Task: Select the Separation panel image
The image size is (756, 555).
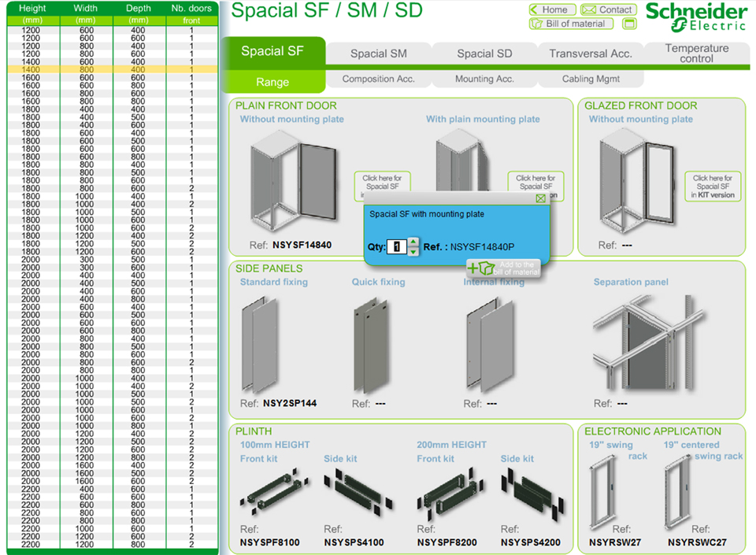Action: 648,342
